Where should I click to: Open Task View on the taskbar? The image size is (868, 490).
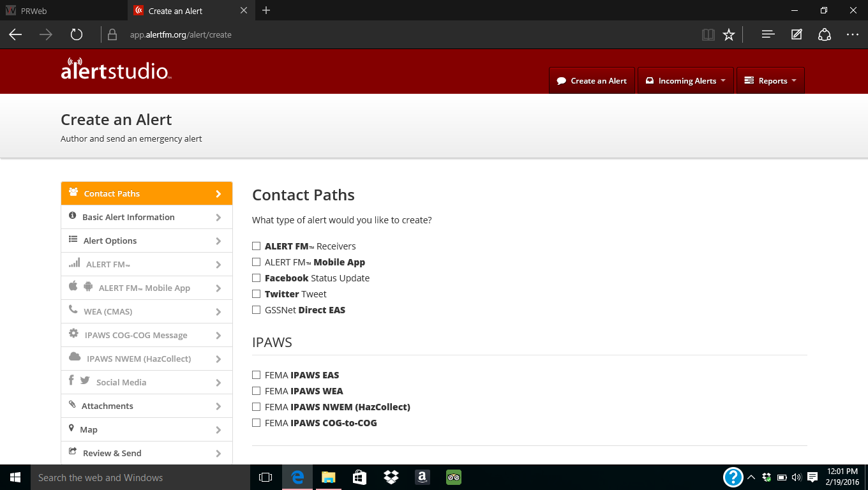pyautogui.click(x=266, y=477)
